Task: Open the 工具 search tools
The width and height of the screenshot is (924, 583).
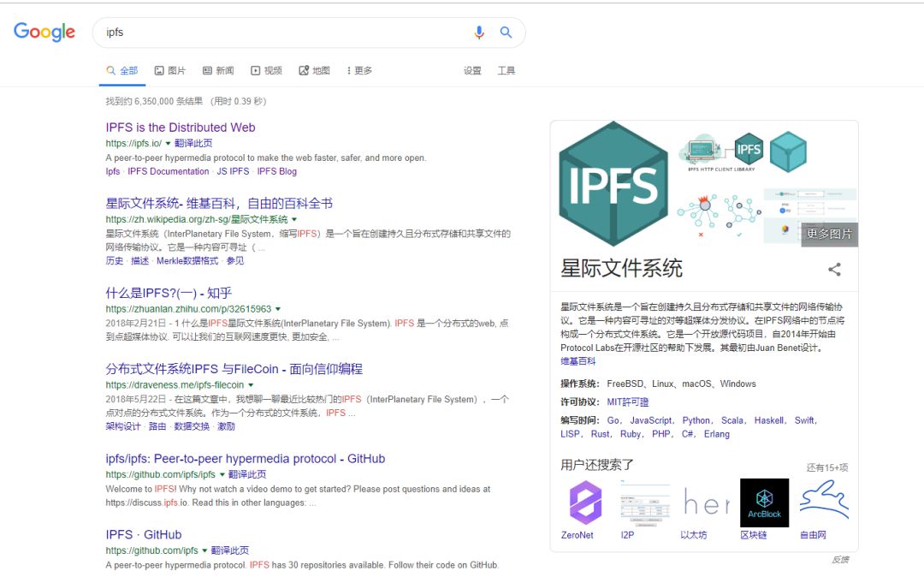Action: [x=506, y=71]
